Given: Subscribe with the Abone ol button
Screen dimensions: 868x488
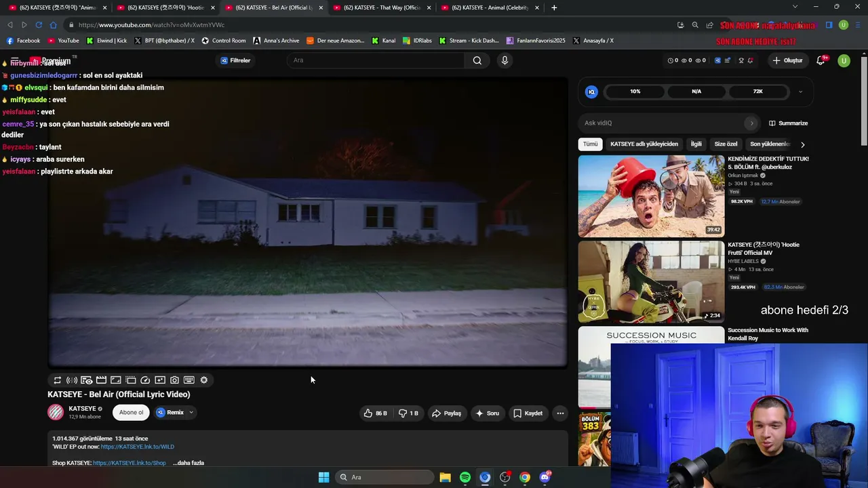Looking at the screenshot, I should click(132, 412).
